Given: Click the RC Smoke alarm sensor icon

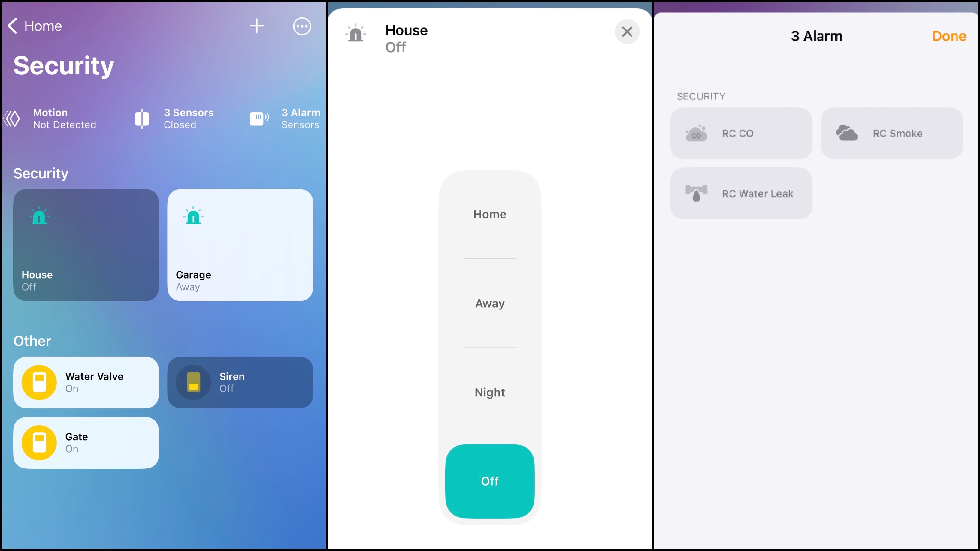Looking at the screenshot, I should (847, 133).
